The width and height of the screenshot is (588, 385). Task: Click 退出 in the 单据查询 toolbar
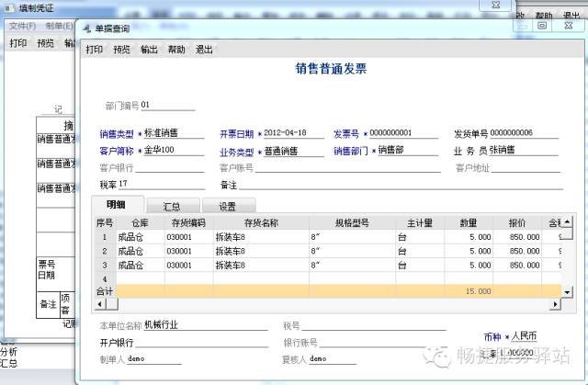point(204,49)
